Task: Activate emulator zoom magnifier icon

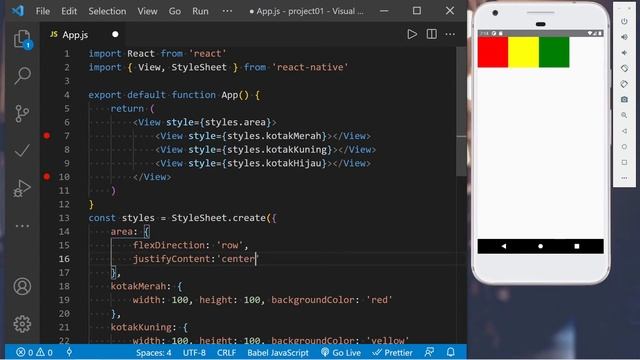Action: coord(624,116)
